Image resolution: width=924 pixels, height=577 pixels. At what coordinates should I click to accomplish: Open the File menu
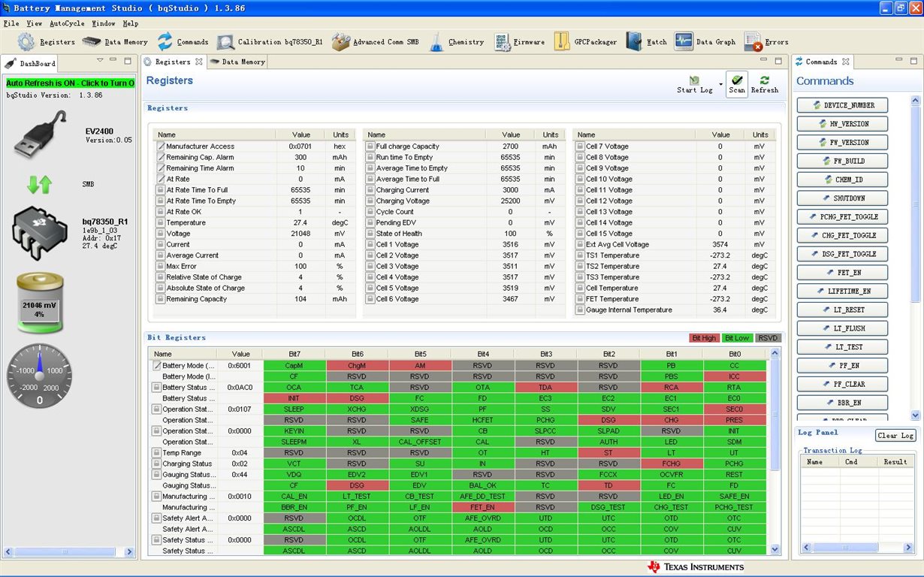tap(11, 23)
